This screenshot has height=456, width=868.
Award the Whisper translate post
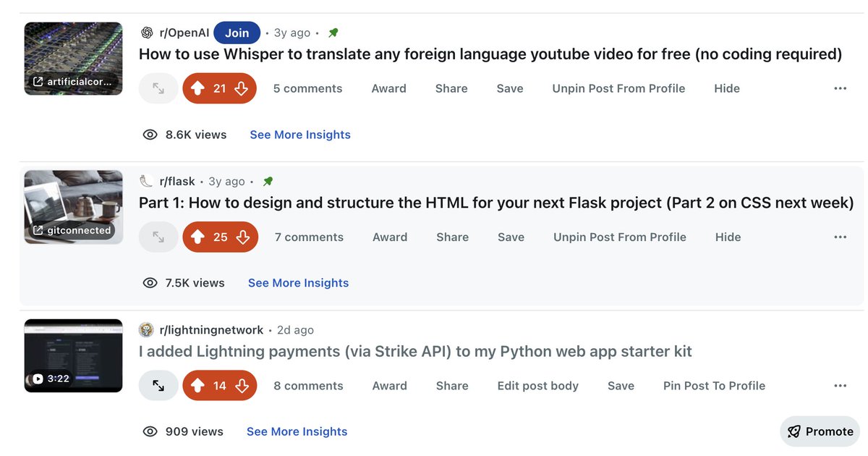(x=388, y=88)
